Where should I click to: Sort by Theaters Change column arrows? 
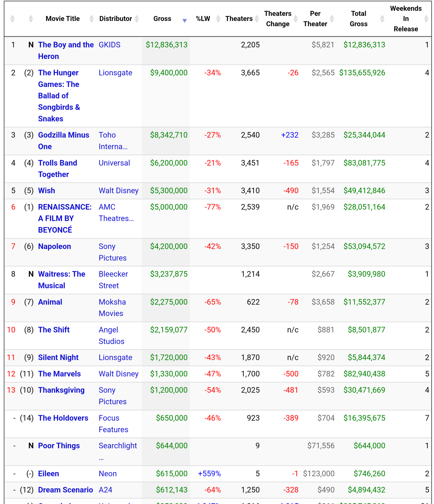point(295,19)
